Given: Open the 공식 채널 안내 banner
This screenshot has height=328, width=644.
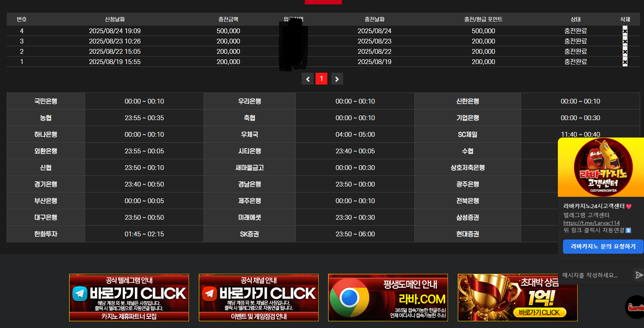Looking at the screenshot, I should [x=259, y=298].
